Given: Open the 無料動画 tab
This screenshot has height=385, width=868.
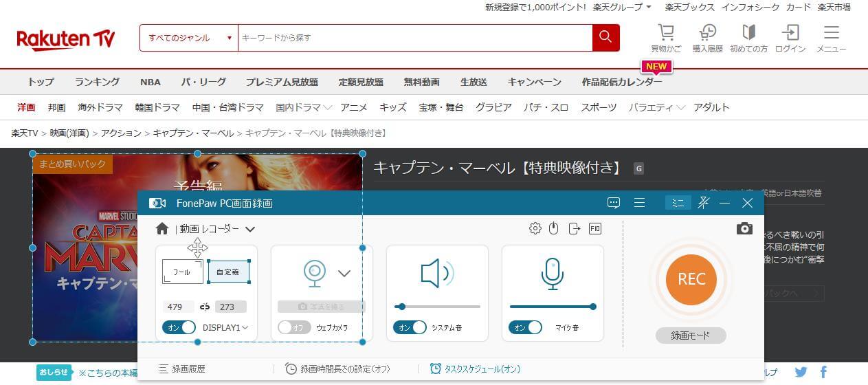Looking at the screenshot, I should click(x=421, y=82).
